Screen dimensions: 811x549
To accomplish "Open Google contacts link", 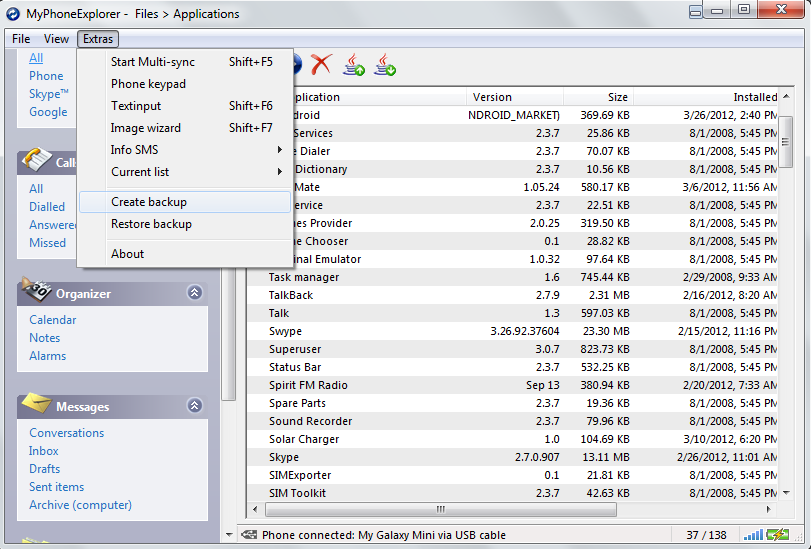I will [48, 112].
